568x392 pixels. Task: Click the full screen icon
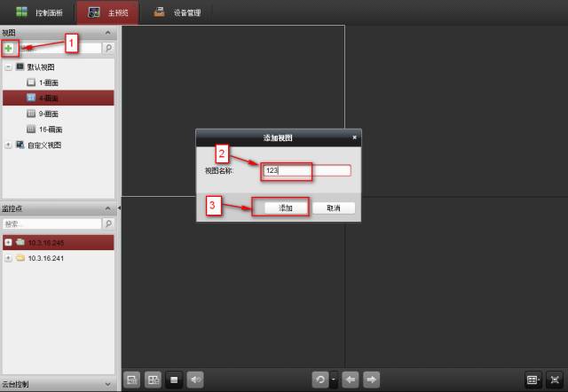tap(554, 380)
